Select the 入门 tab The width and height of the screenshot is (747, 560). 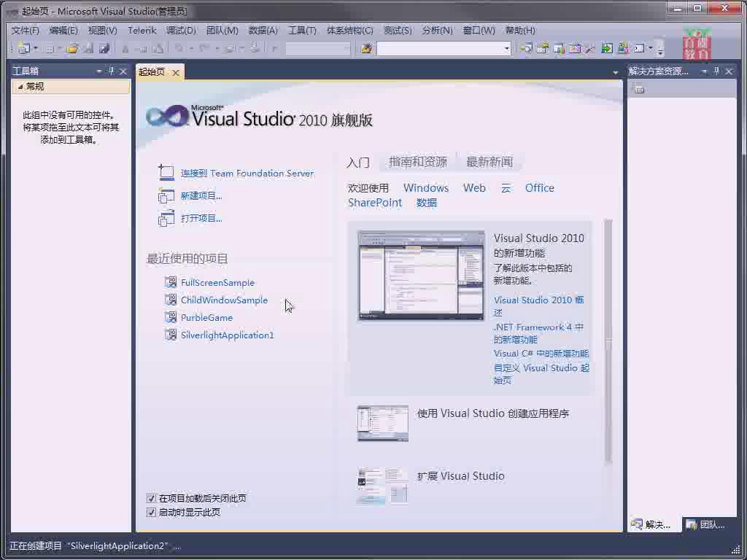pos(357,163)
